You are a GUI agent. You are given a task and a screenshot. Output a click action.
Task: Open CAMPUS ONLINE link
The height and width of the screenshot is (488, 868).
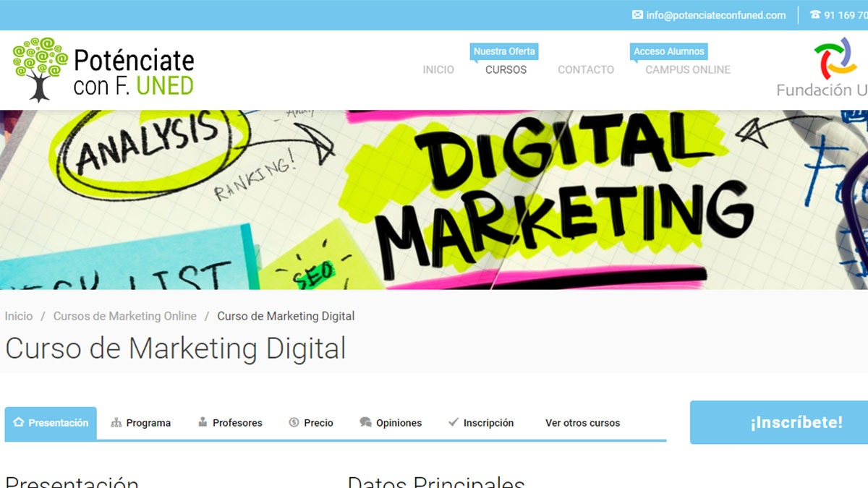(688, 69)
